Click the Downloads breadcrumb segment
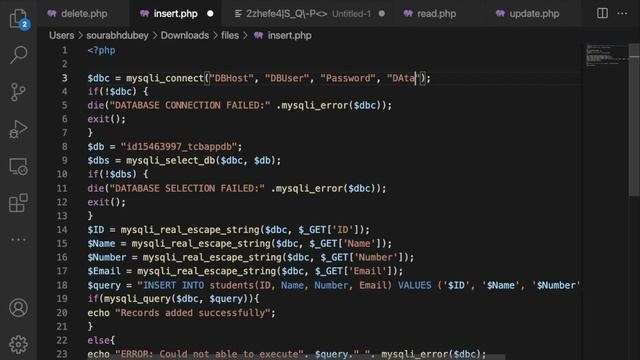 click(x=184, y=36)
